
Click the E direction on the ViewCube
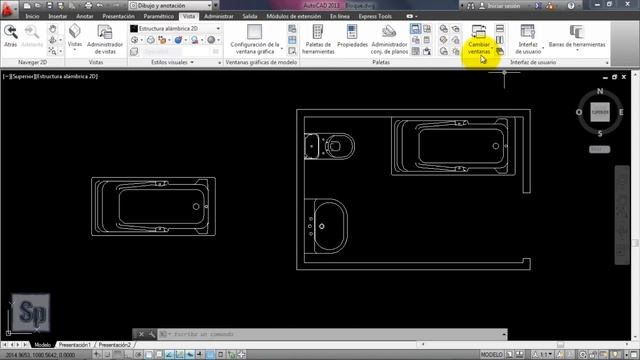click(x=621, y=112)
